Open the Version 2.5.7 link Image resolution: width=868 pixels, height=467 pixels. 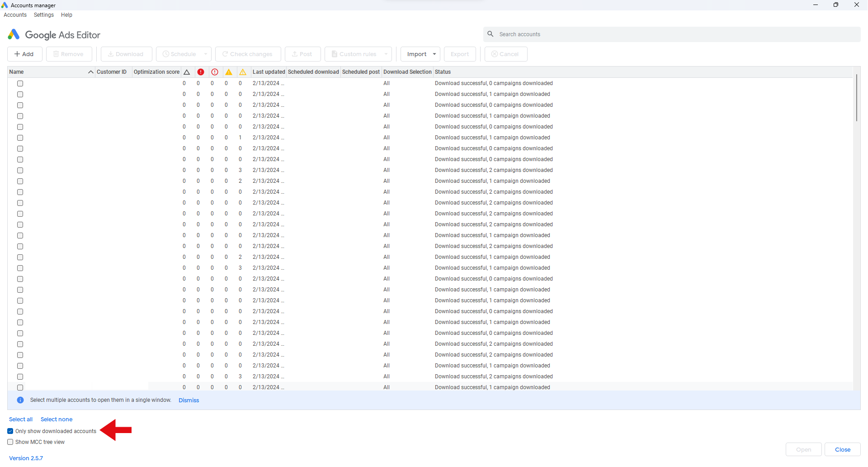click(x=26, y=458)
